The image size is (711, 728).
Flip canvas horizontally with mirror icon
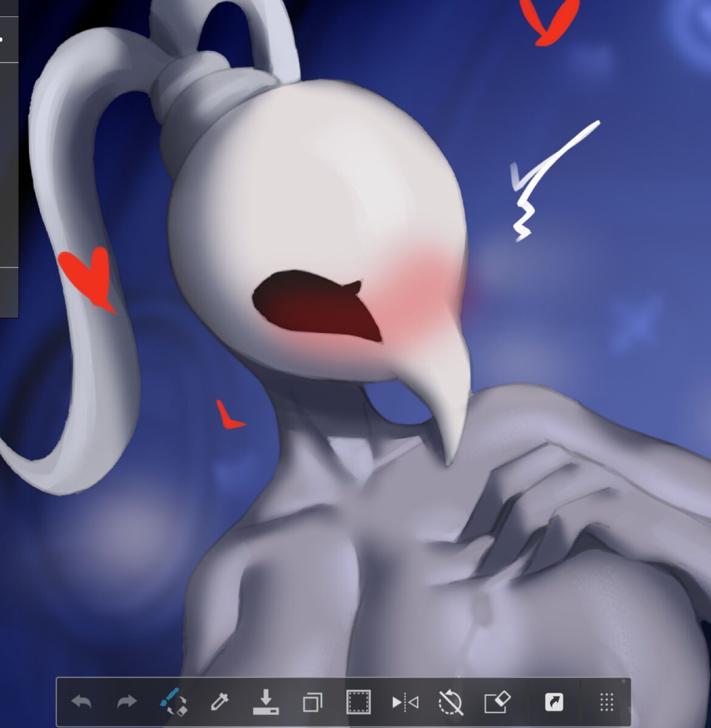pyautogui.click(x=405, y=702)
